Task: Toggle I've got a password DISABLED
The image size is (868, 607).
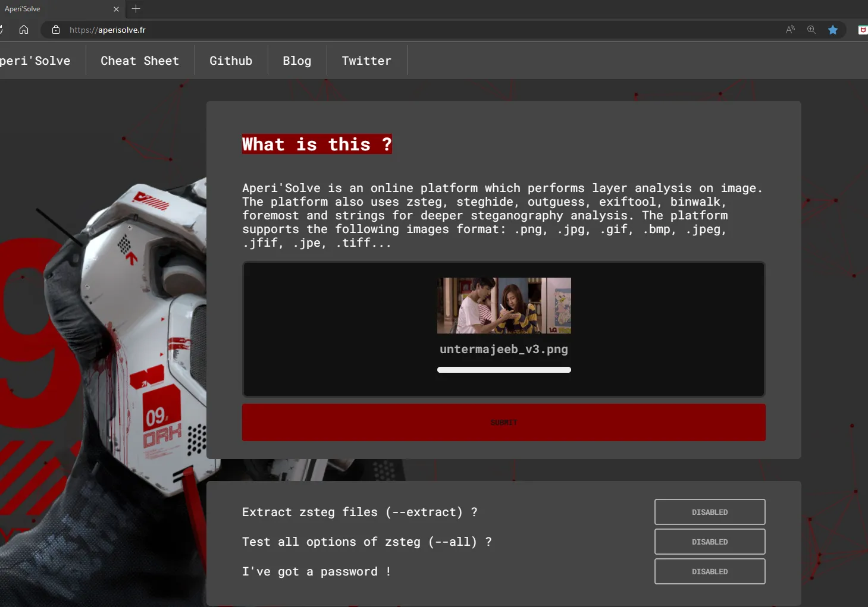Action: (710, 571)
